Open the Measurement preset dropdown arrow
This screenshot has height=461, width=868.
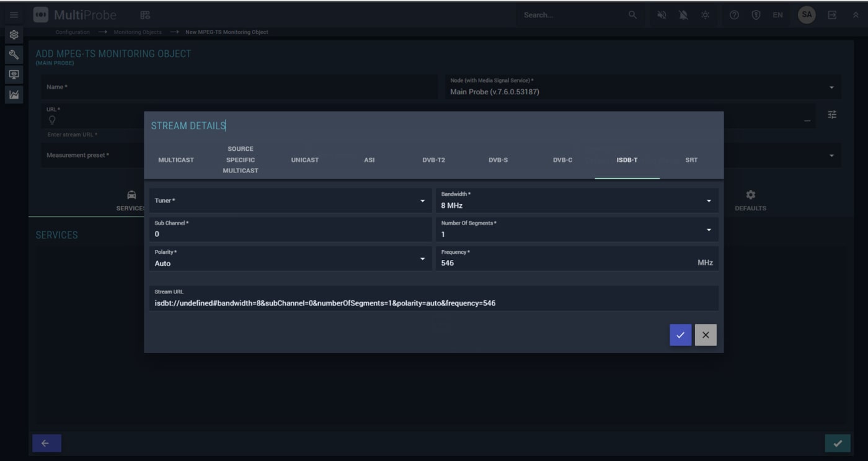[832, 156]
